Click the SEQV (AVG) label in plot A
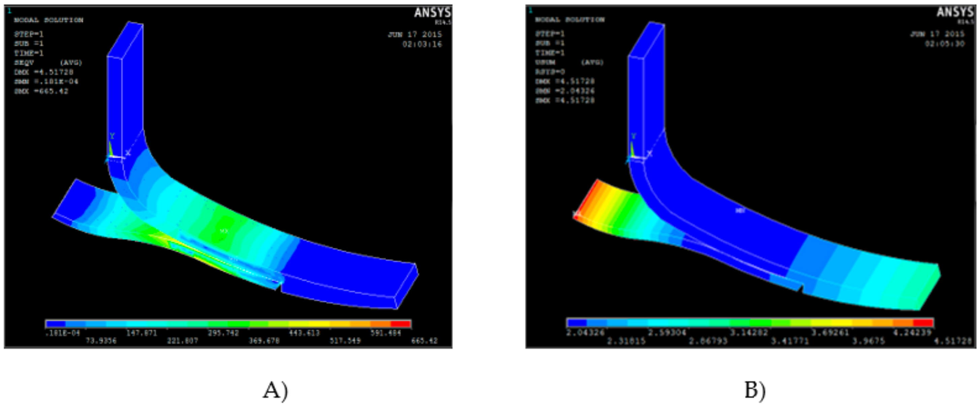Screen dimensions: 980x410 [x=48, y=63]
